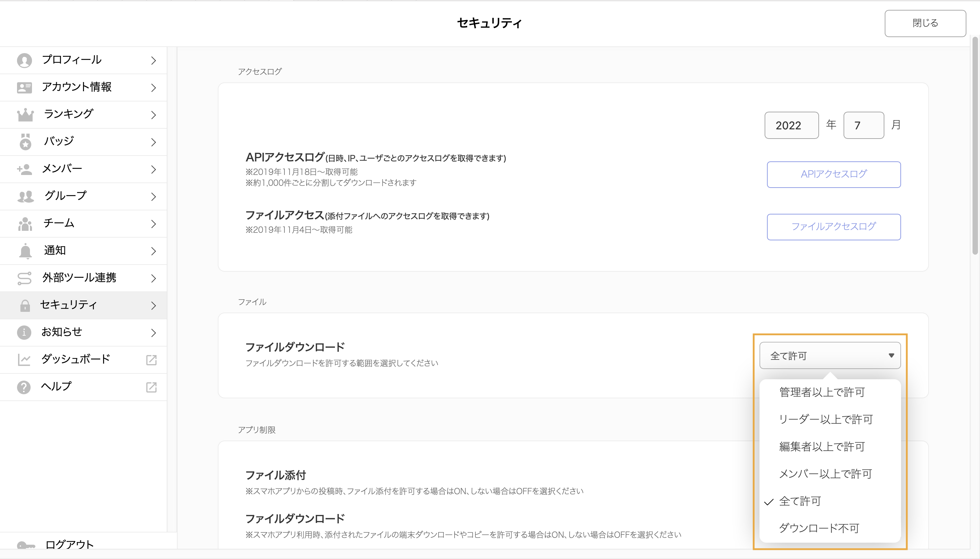Expand the メンバー chevron

pyautogui.click(x=153, y=169)
